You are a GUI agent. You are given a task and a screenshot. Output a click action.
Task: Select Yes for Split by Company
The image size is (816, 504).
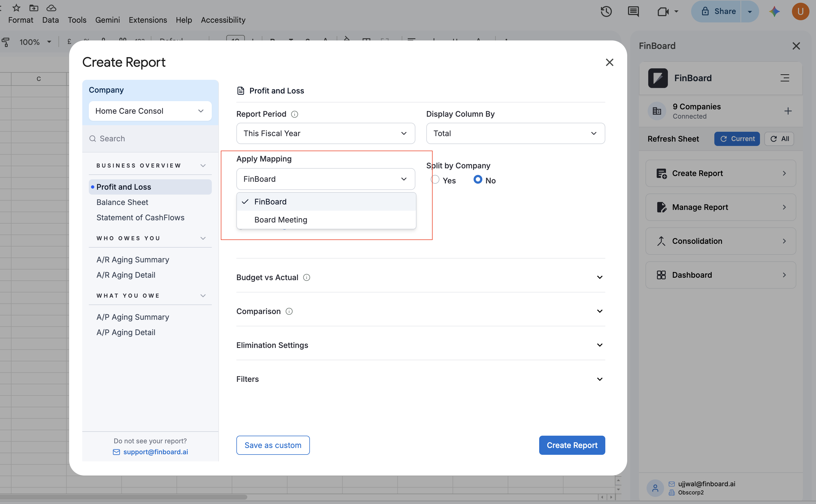pos(435,179)
